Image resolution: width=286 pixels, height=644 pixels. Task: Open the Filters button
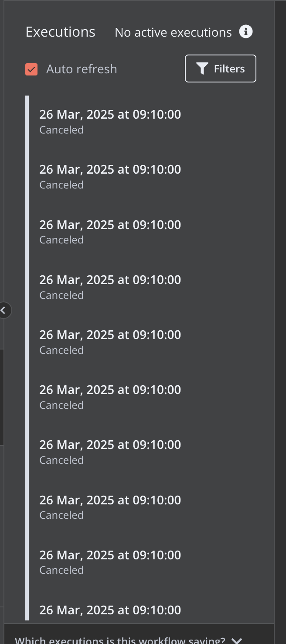(221, 69)
